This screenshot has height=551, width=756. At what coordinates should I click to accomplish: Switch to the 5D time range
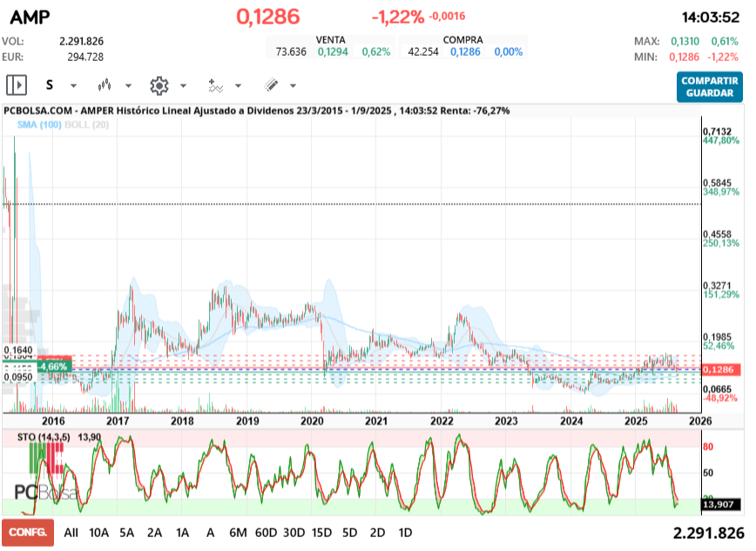point(349,533)
